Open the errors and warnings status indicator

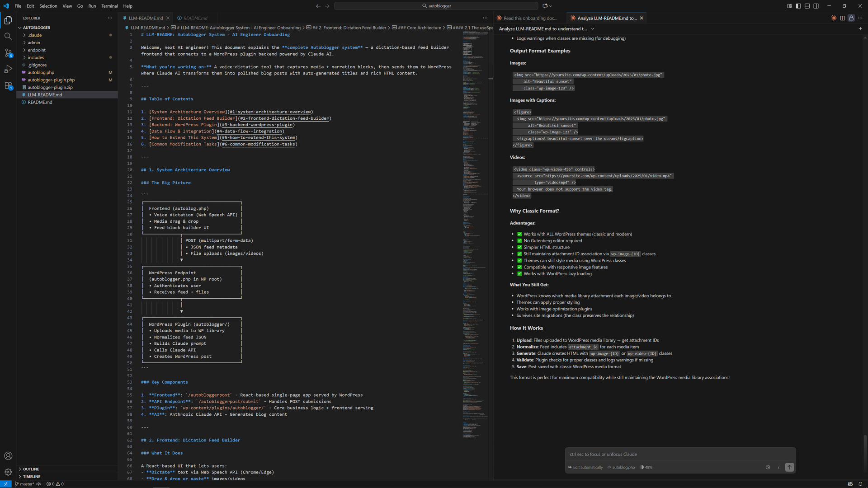tap(55, 484)
